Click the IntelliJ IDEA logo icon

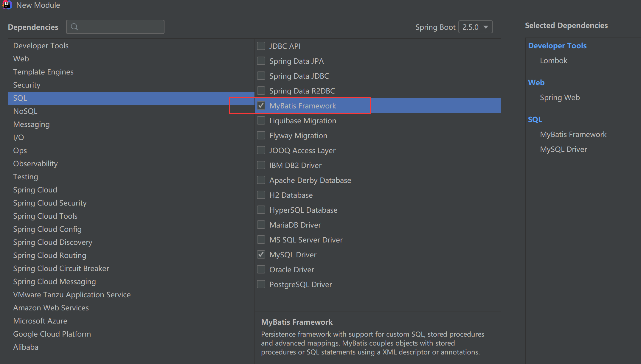[7, 4]
